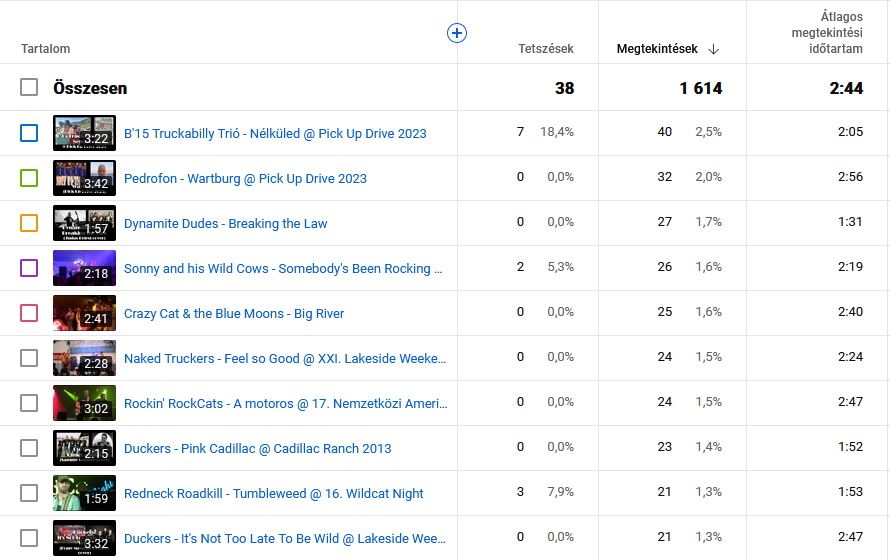The width and height of the screenshot is (890, 560).
Task: Click Átlagos megtekintési időtartam column header
Action: coord(820,33)
